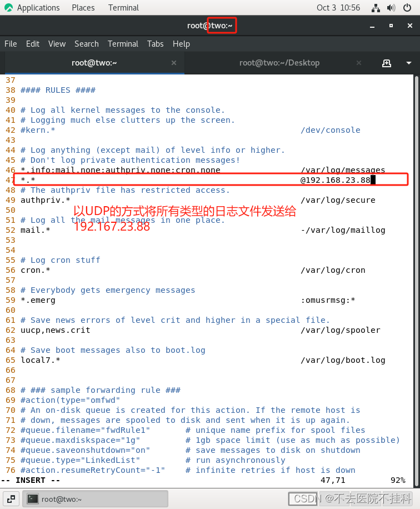Click the '92%' file position indicator

pos(398,481)
